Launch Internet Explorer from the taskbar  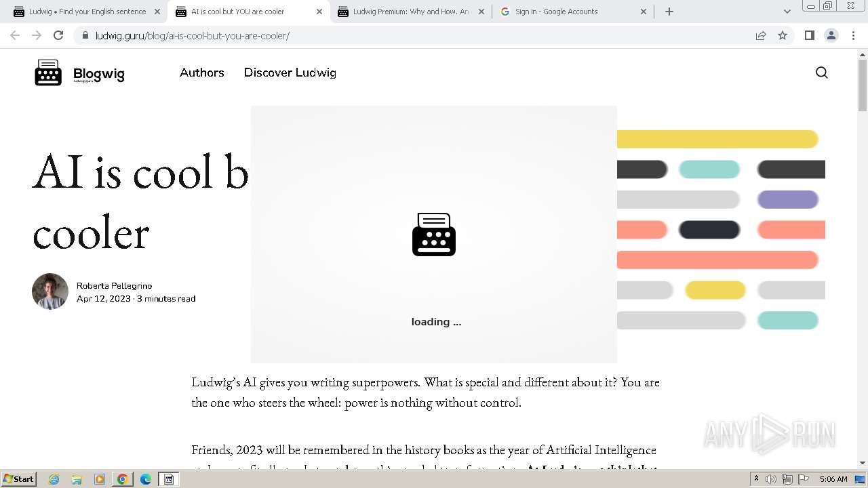click(x=54, y=479)
